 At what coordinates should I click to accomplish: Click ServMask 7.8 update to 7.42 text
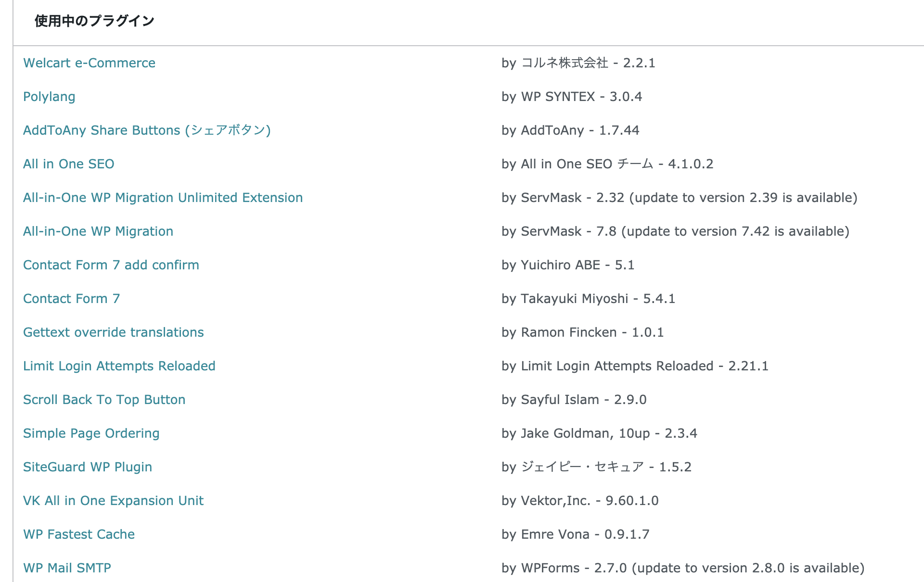(675, 231)
